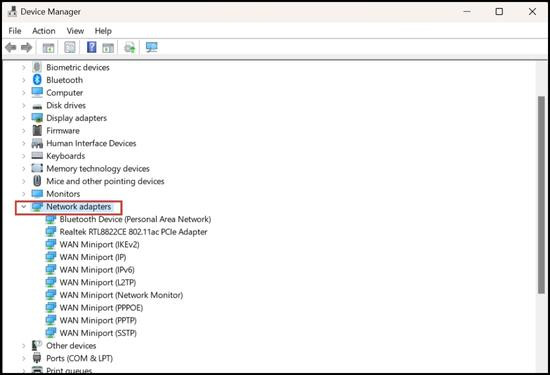Screen dimensions: 550x375
Task: Select the Biometric devices label
Action: 78,67
